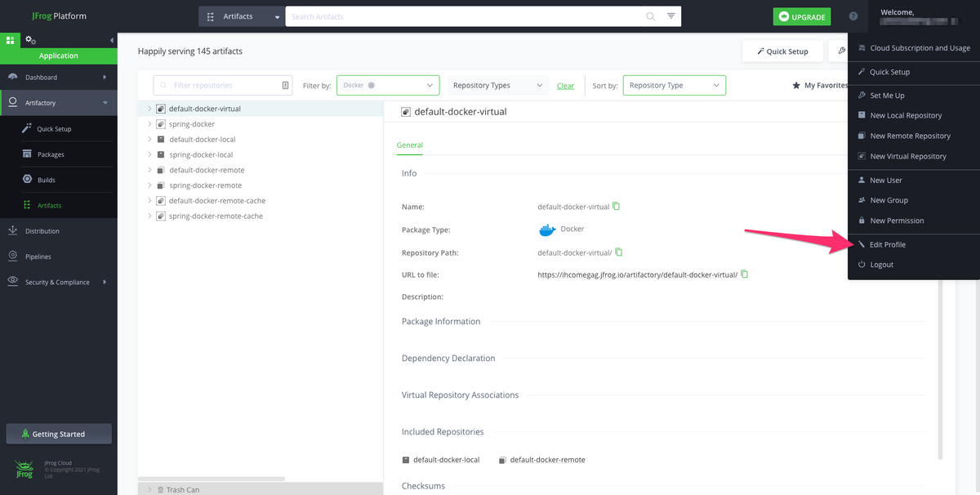Screen dimensions: 980x495
Task: Click the Trash Can icon
Action: tap(160, 489)
